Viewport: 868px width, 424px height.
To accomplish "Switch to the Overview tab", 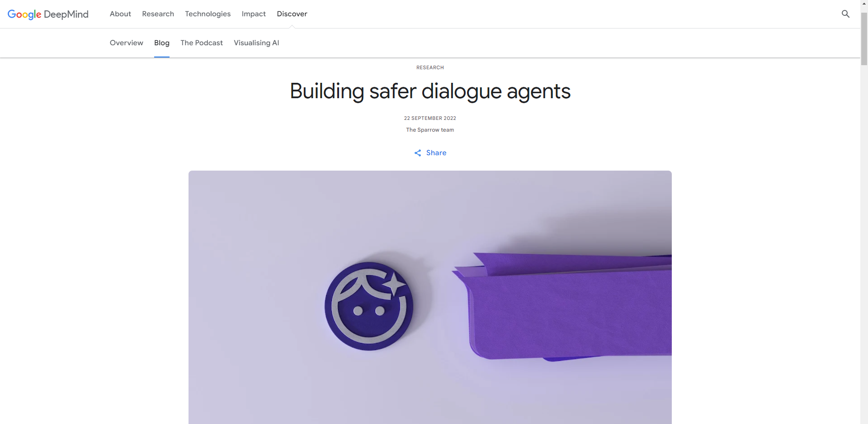I will [127, 43].
